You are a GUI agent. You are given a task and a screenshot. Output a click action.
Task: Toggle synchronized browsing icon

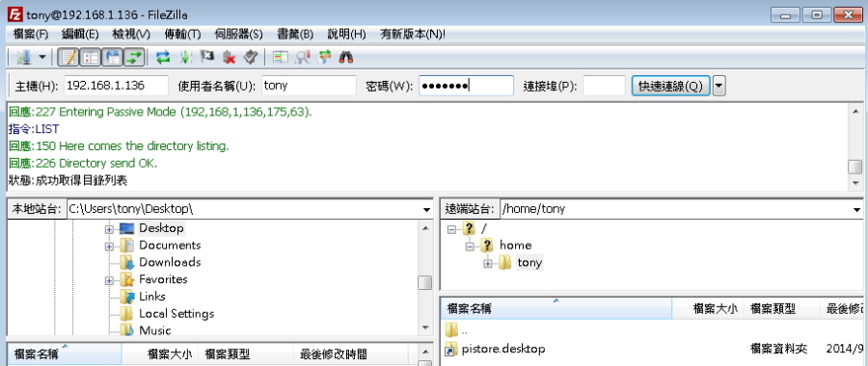[x=324, y=57]
